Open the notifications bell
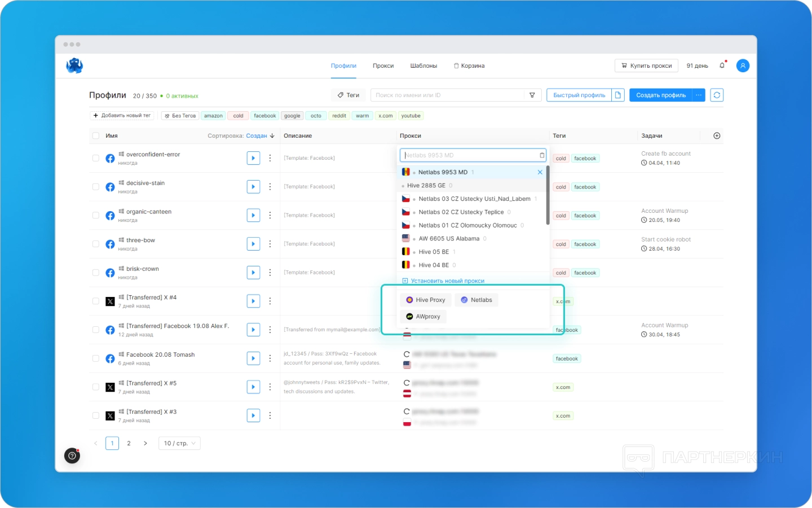This screenshot has width=812, height=508. (x=722, y=65)
